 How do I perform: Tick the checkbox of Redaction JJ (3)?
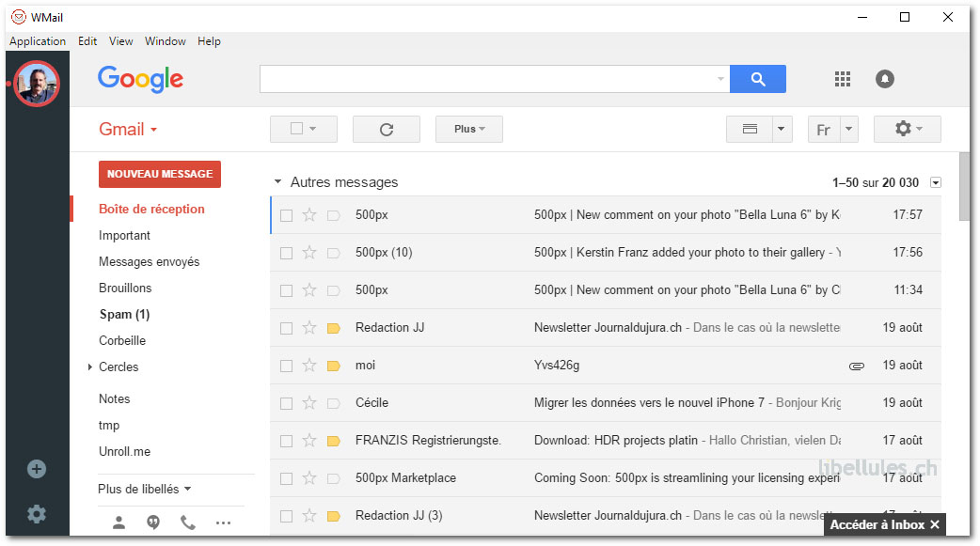[x=286, y=516]
